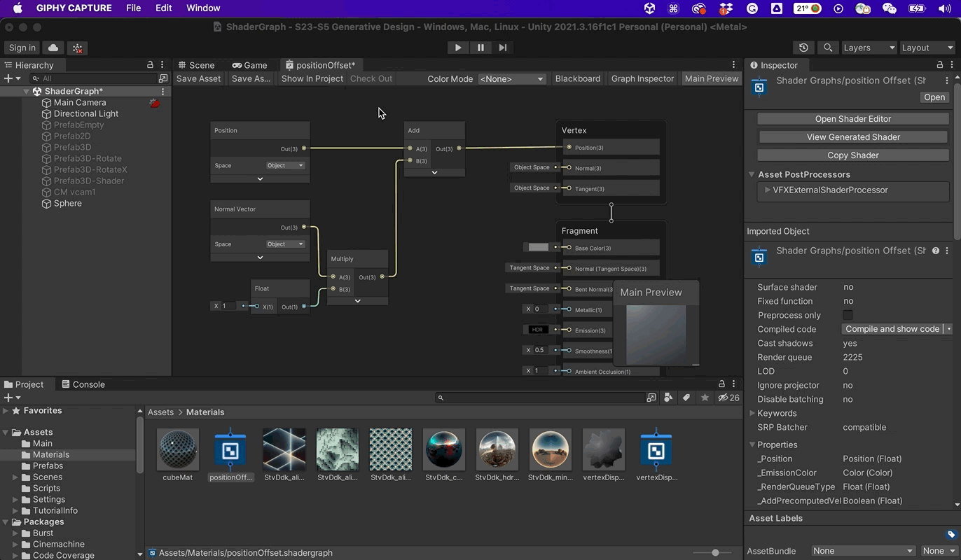Click the Play button in toolbar
This screenshot has width=961, height=560.
[x=458, y=48]
